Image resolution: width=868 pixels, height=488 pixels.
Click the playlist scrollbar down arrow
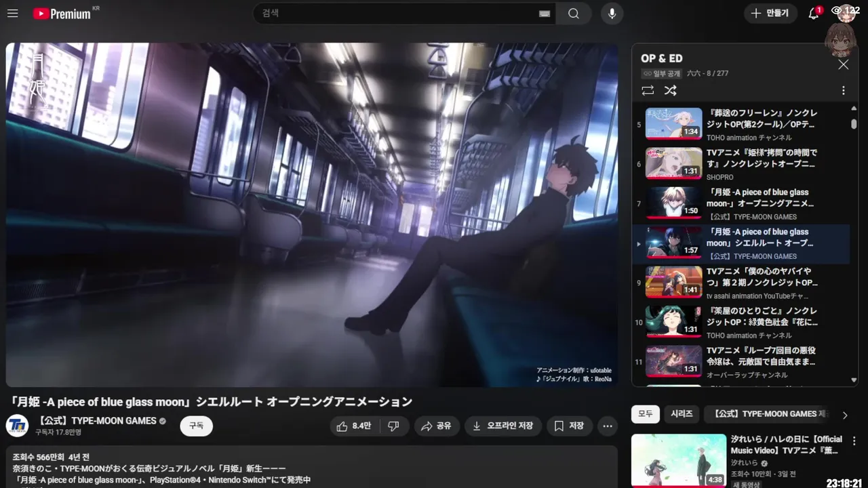click(854, 381)
